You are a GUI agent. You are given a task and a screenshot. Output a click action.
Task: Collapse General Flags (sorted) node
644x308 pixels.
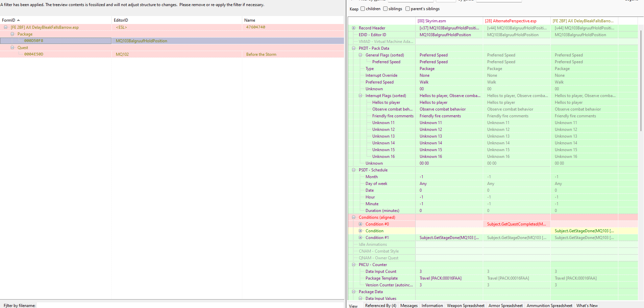pos(360,55)
